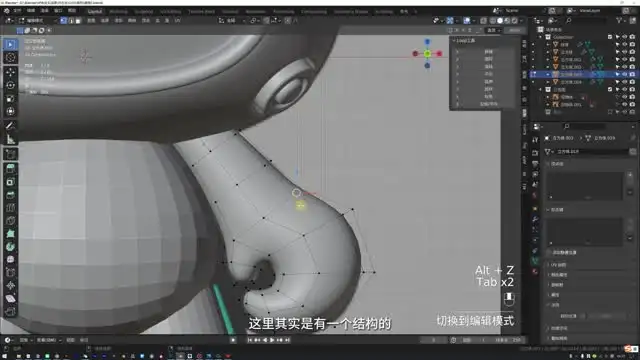The image size is (640, 360).
Task: Open the Physics properties tab
Action: pos(535,240)
